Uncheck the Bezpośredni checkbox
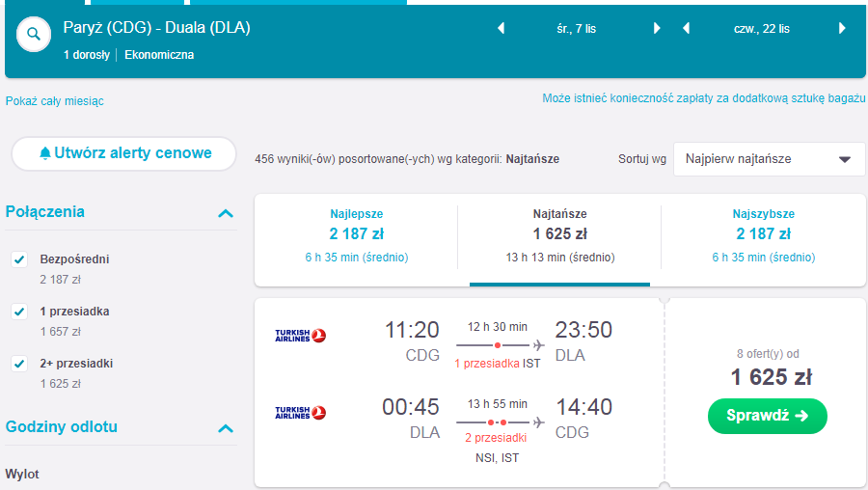Screen dimensions: 868x490 click(19, 259)
